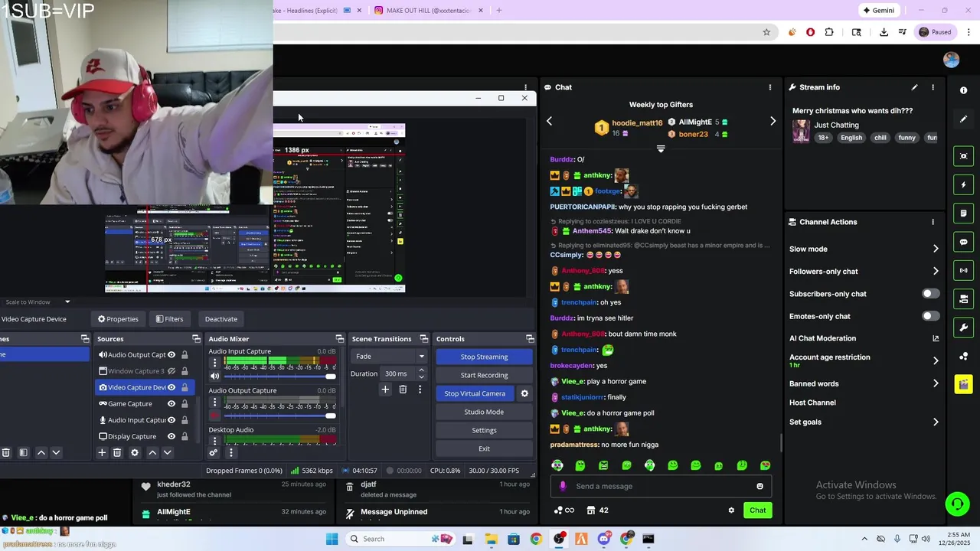Enable Studio Mode in OBS Controls
Viewport: 980px width, 551px height.
(484, 412)
